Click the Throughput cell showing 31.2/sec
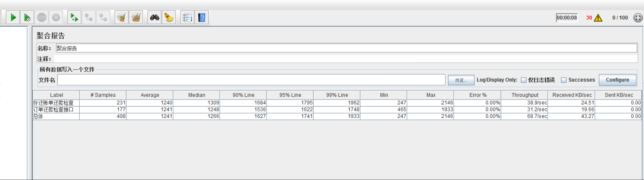This screenshot has width=644, height=180. [525, 109]
